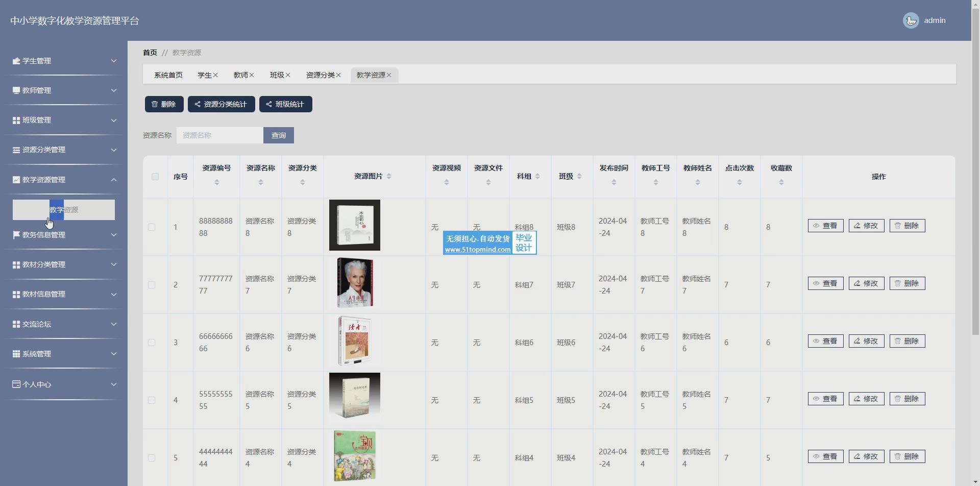980x486 pixels.
Task: Click the 系统管理 table icon
Action: point(16,354)
